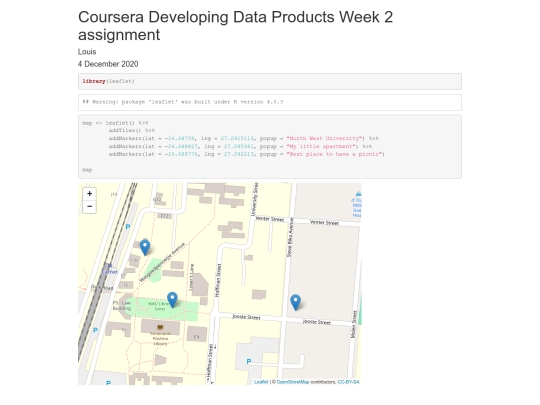The width and height of the screenshot is (540, 405).
Task: Click the parking icon south of Jooste Street
Action: pyautogui.click(x=249, y=361)
